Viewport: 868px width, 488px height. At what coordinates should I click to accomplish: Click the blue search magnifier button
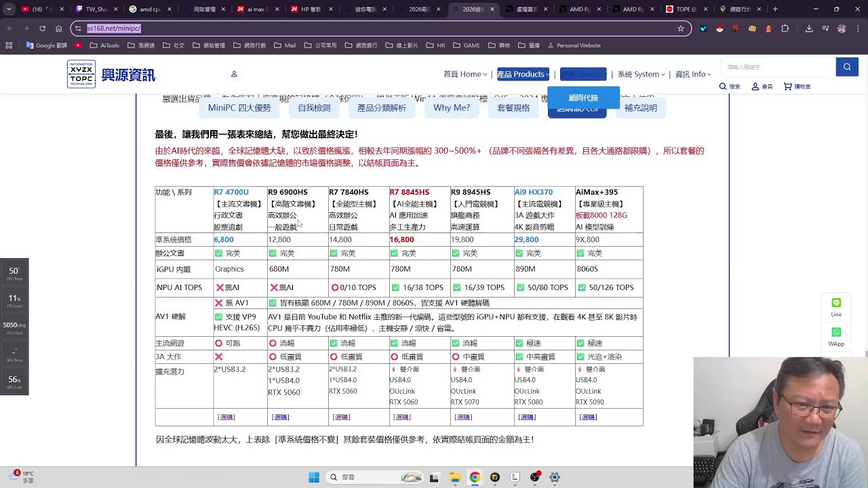pos(847,67)
